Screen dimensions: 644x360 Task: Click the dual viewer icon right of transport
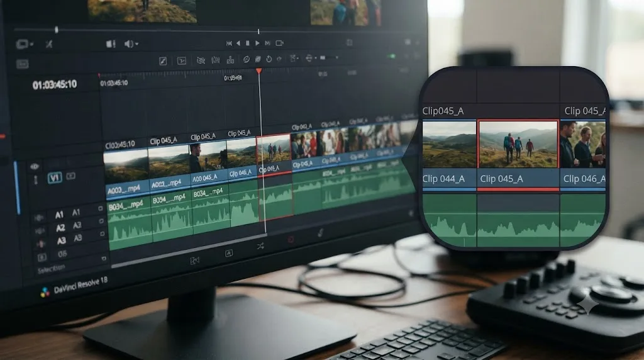click(x=350, y=42)
